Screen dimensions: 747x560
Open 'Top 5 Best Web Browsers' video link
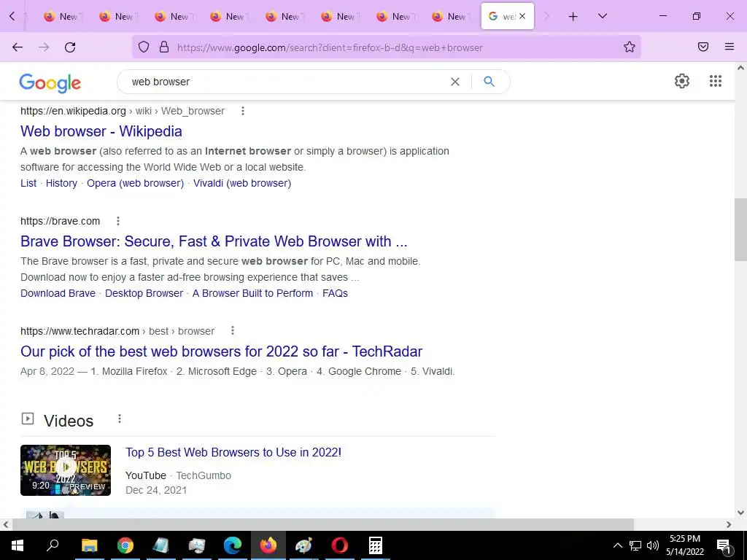pos(233,452)
